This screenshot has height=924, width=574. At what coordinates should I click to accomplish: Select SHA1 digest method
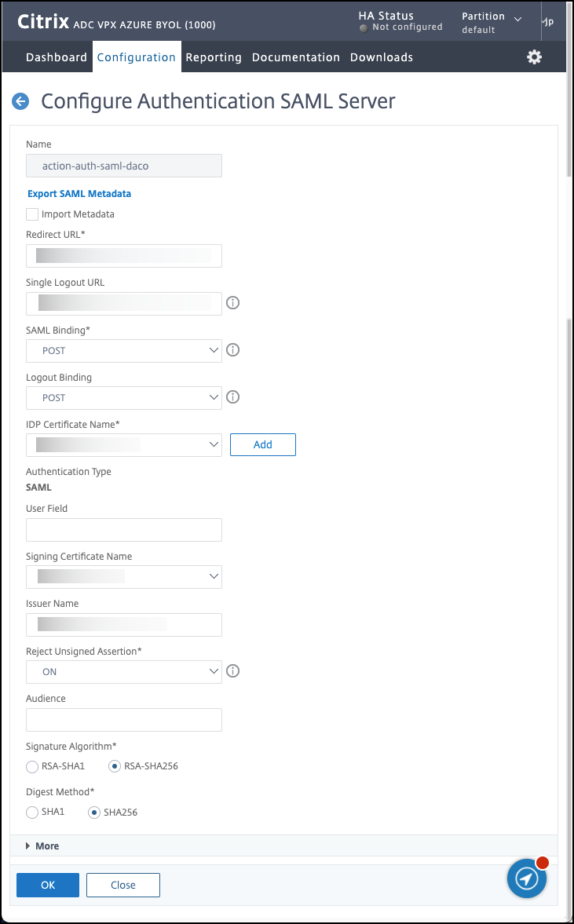32,813
